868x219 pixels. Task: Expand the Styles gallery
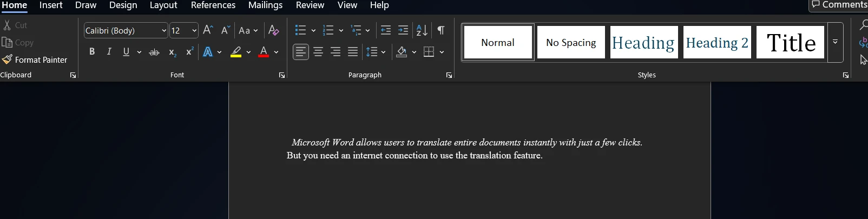click(835, 42)
